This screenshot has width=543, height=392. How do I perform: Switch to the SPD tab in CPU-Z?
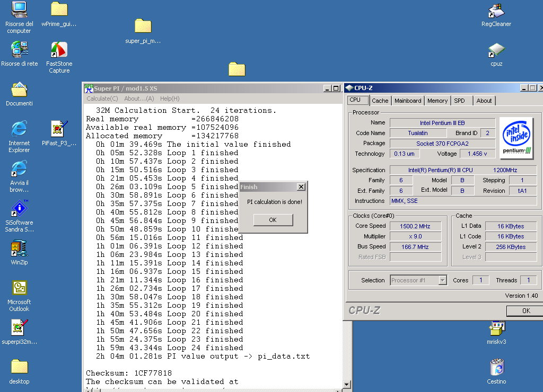coord(462,101)
